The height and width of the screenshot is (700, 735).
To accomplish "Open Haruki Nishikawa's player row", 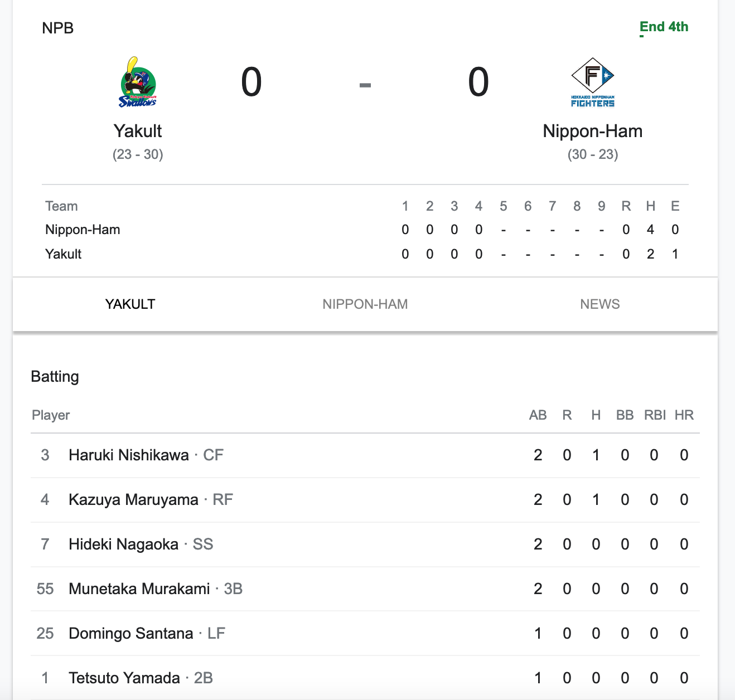I will (x=365, y=455).
